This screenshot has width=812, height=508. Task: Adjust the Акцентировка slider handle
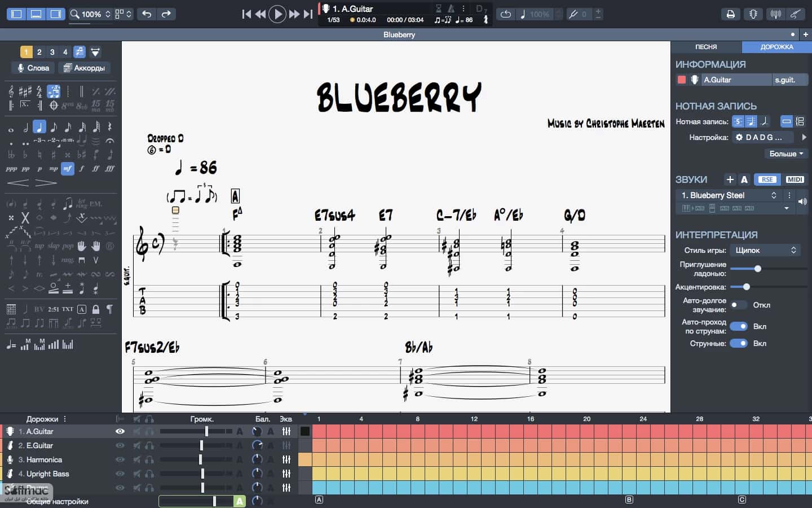(x=746, y=287)
